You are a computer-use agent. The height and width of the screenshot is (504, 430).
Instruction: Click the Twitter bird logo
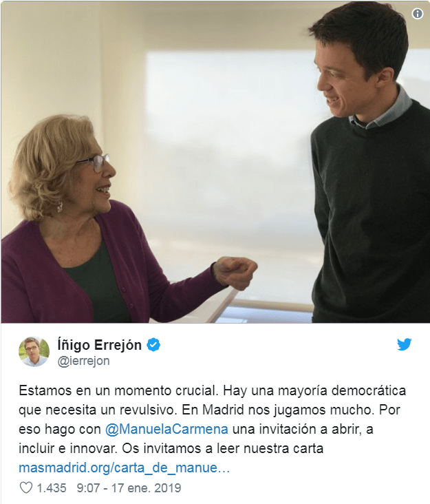click(x=404, y=344)
